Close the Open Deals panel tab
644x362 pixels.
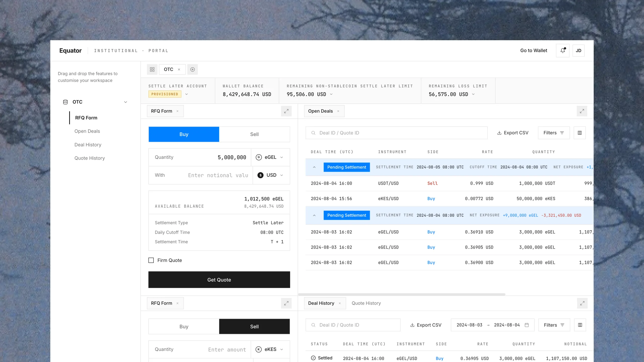[338, 111]
